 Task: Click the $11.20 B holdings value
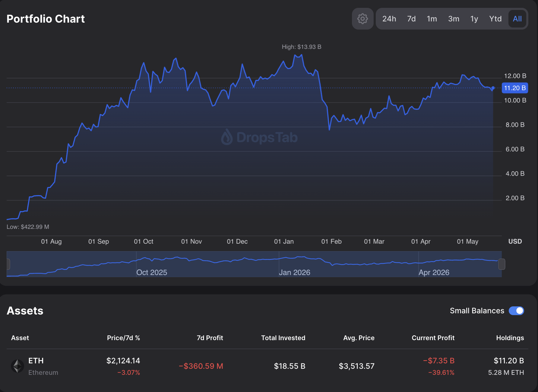pos(509,361)
